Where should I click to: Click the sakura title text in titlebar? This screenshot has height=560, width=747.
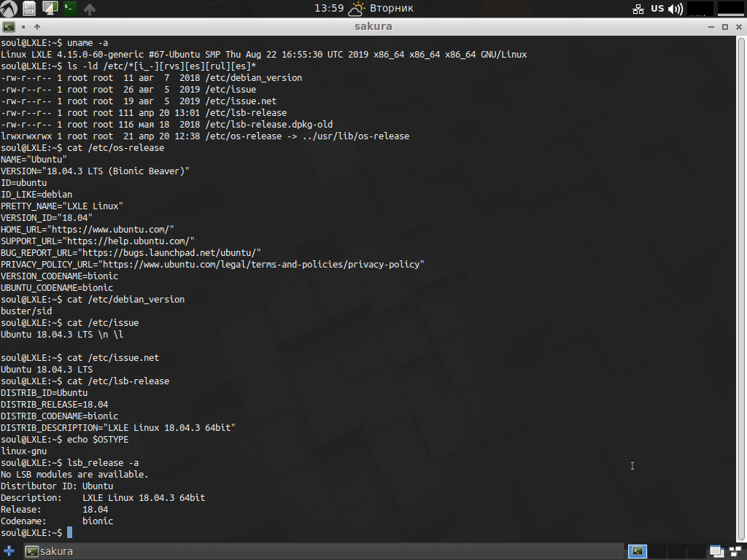coord(373,27)
